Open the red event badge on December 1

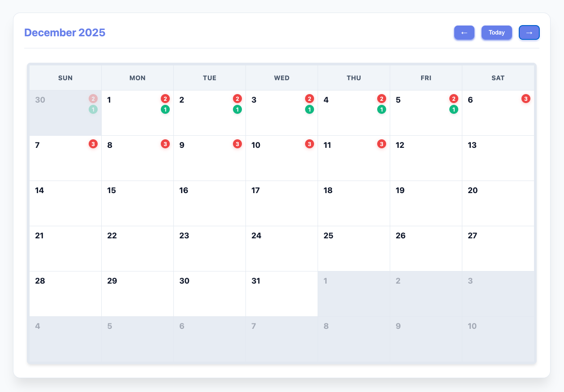pyautogui.click(x=165, y=99)
